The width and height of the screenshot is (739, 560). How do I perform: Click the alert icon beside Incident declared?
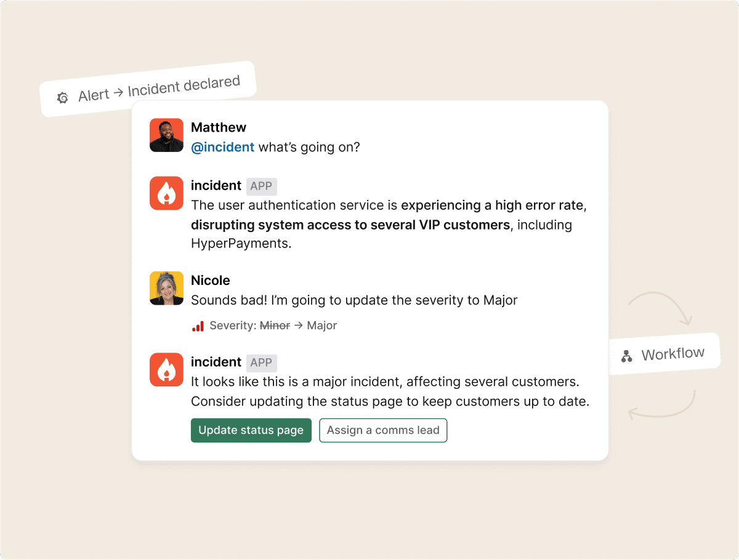pyautogui.click(x=62, y=97)
